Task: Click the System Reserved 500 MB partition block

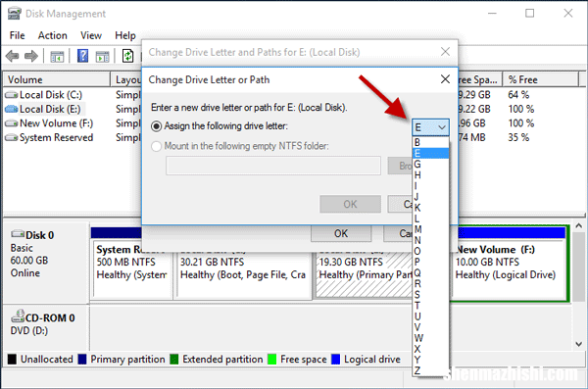Action: pyautogui.click(x=131, y=269)
